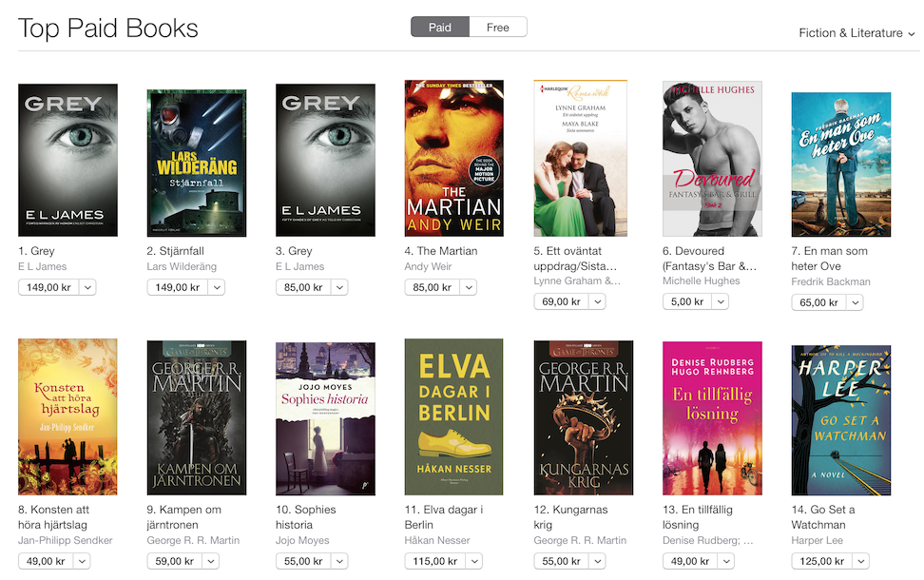The width and height of the screenshot is (924, 580).
Task: Buy 3. Grey for 85,00 kr
Action: point(303,287)
